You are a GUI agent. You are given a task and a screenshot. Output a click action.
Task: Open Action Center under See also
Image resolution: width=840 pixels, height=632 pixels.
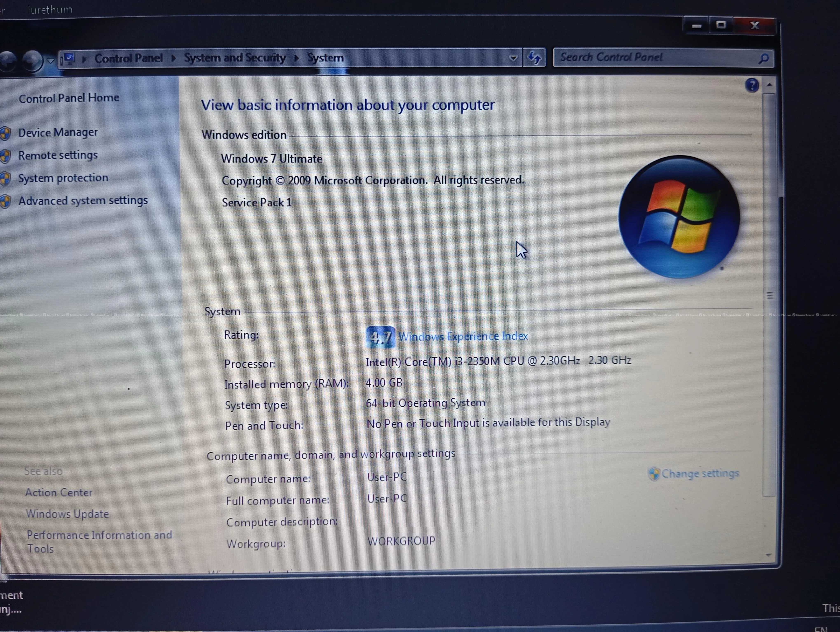pos(58,492)
